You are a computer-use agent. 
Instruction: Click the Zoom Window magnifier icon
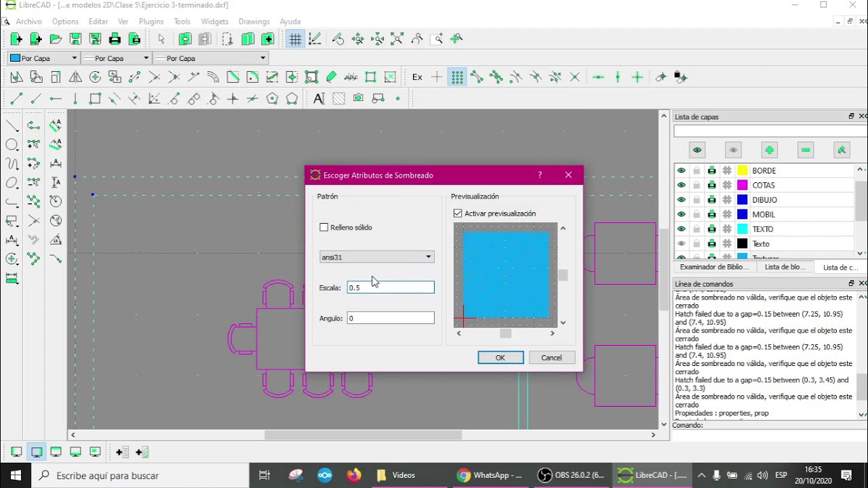(x=437, y=39)
